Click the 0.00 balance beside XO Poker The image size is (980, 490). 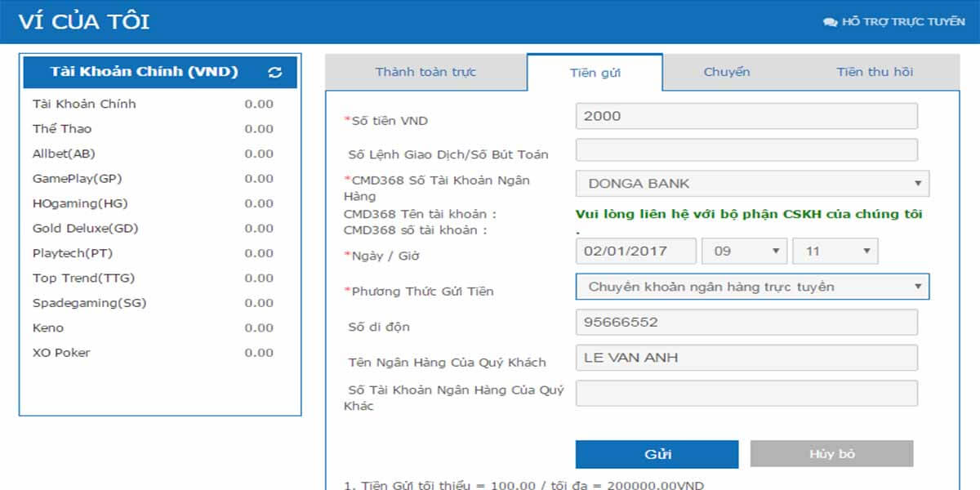[259, 353]
